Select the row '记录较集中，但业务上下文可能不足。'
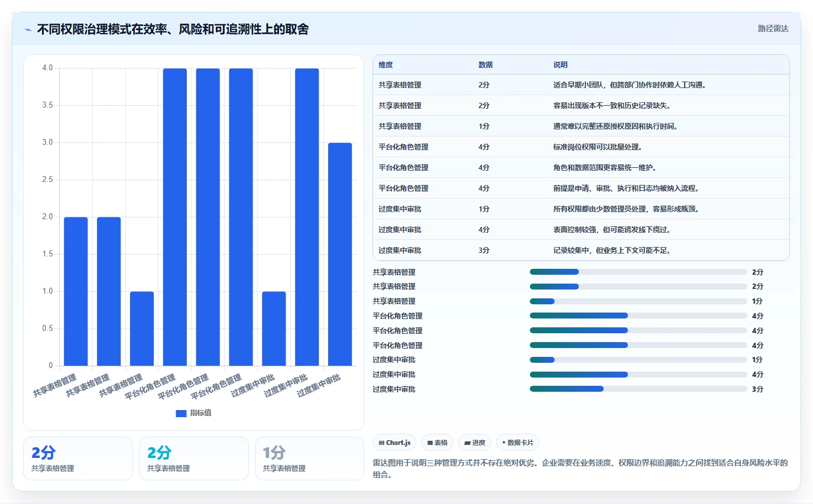Image resolution: width=813 pixels, height=504 pixels. 581,250
